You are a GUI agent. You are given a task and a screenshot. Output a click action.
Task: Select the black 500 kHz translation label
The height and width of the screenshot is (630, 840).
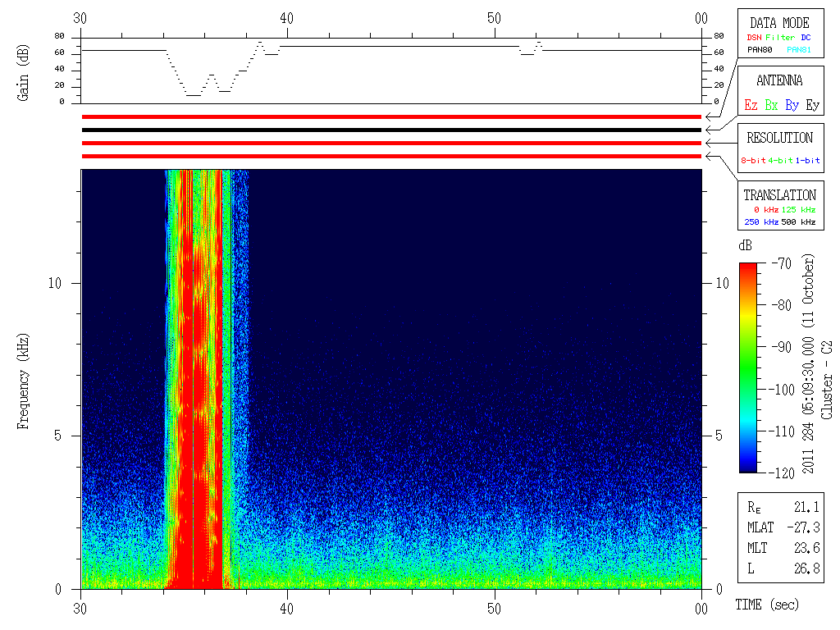798,221
